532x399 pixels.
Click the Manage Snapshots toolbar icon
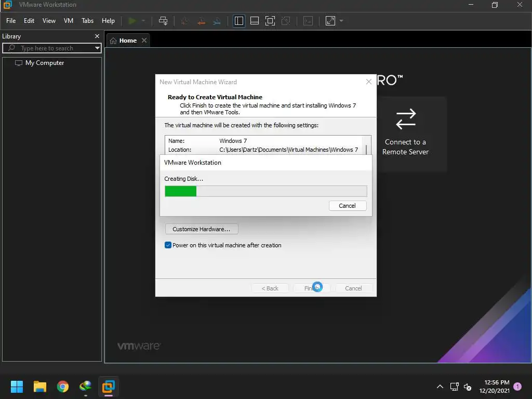click(x=217, y=21)
